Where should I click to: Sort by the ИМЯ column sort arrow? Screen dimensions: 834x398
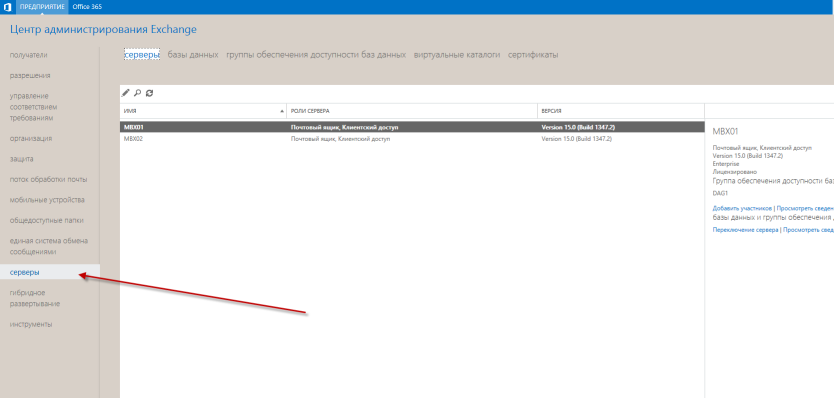coord(281,111)
